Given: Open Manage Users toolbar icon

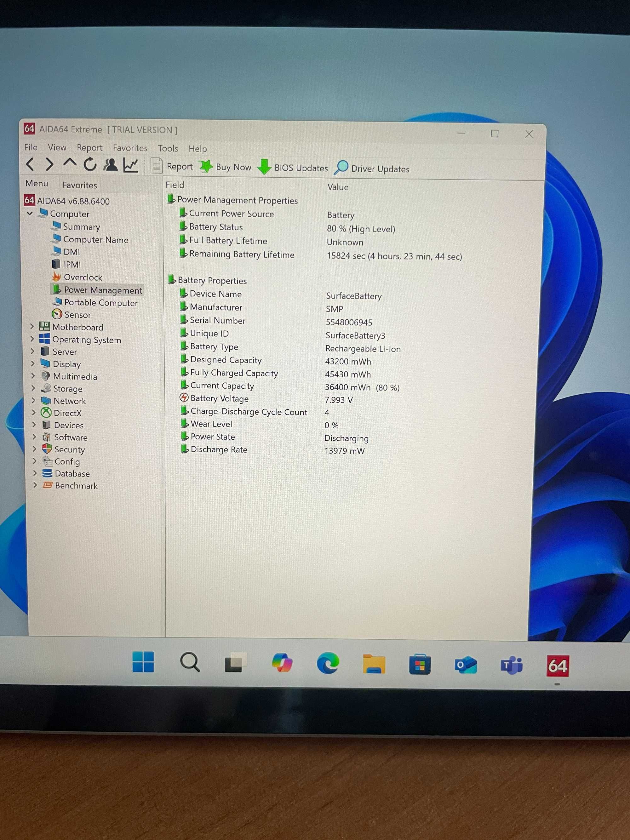Looking at the screenshot, I should 111,165.
